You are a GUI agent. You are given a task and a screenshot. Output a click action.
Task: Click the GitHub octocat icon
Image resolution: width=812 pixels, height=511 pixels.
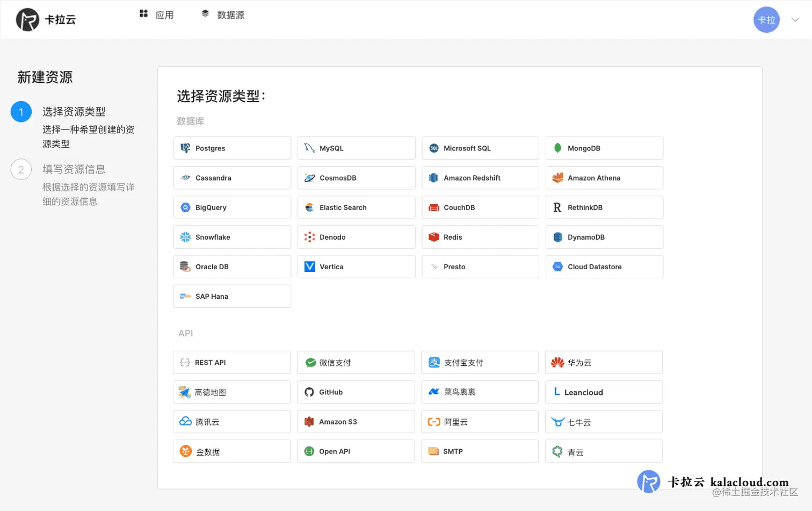(x=309, y=392)
